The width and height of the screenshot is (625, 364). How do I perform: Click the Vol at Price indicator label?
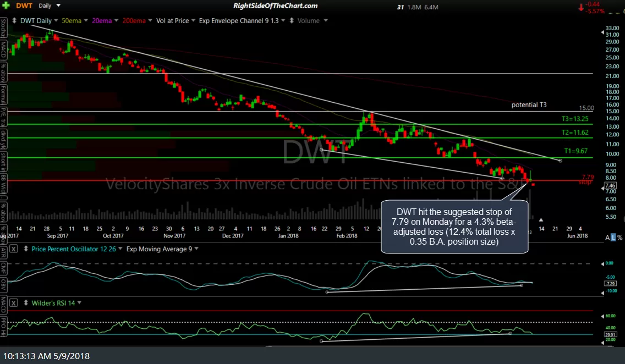tap(173, 21)
